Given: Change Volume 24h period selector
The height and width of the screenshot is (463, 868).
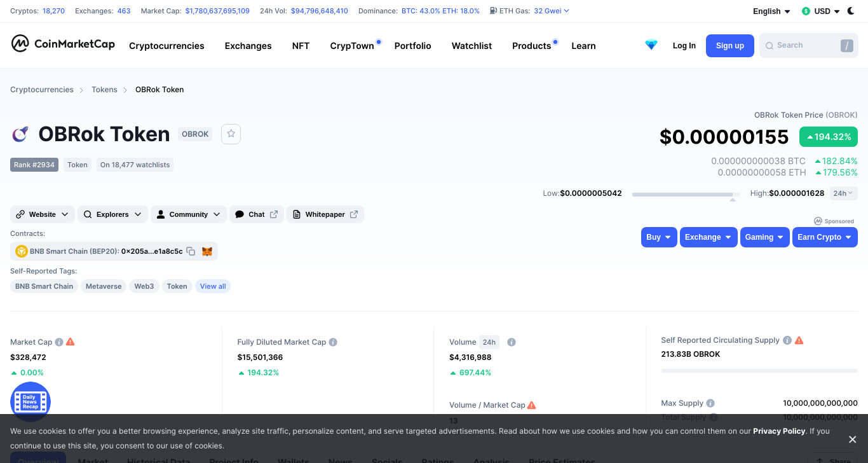Looking at the screenshot, I should [489, 342].
